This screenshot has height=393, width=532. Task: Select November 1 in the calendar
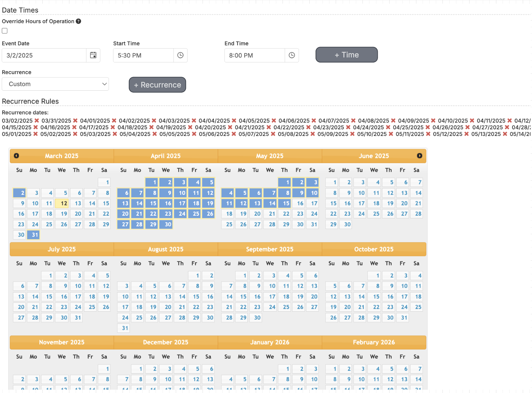click(104, 369)
